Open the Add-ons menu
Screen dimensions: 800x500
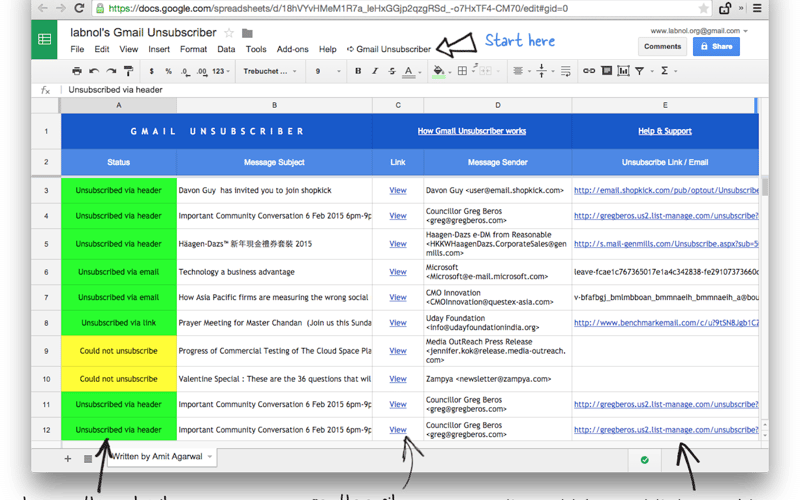coord(292,49)
